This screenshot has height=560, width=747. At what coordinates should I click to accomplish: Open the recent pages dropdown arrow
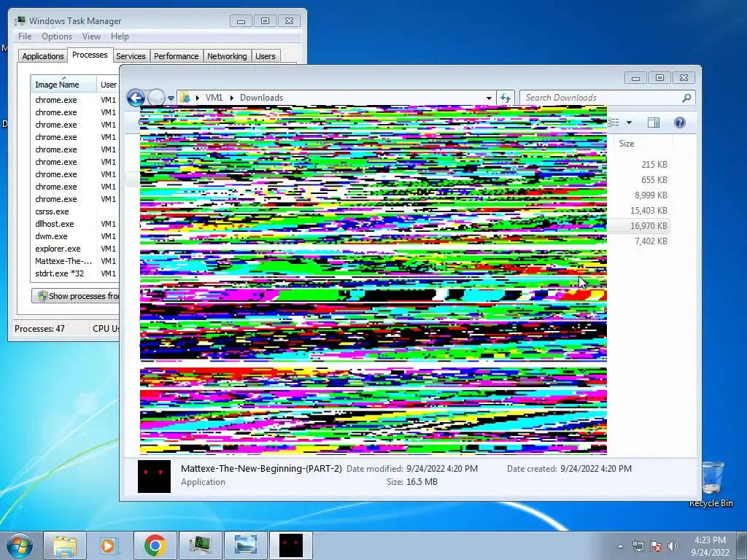point(171,98)
